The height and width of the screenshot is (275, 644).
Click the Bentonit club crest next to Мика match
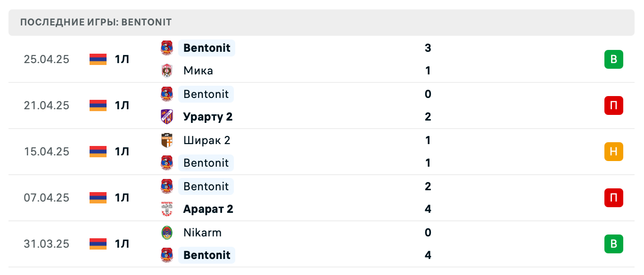[x=166, y=48]
